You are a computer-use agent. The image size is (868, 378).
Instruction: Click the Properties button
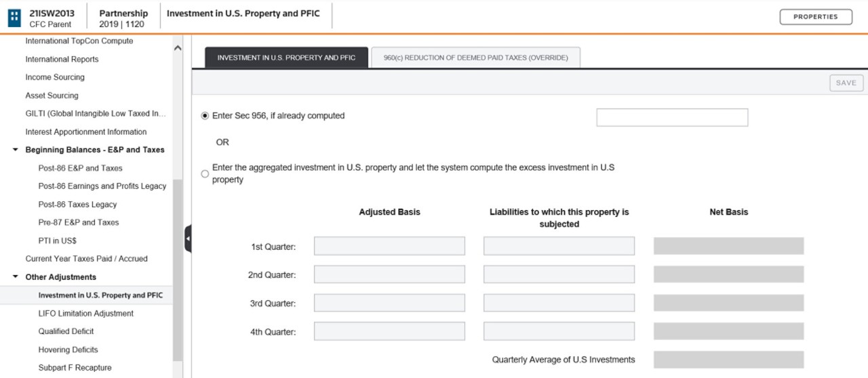pos(815,17)
